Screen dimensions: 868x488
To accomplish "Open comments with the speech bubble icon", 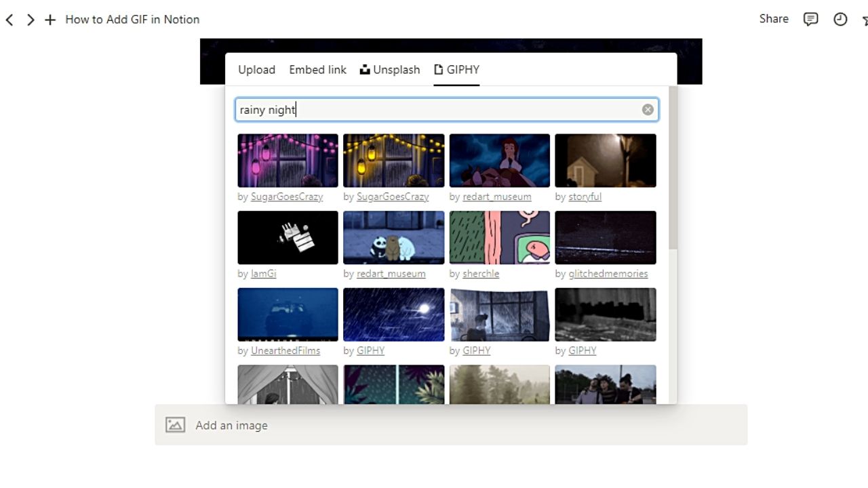I will pyautogui.click(x=810, y=19).
